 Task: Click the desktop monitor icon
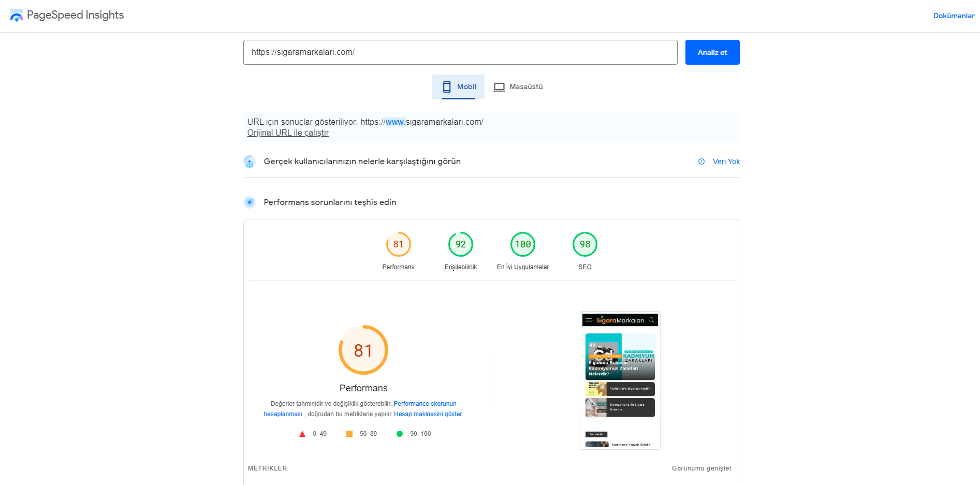coord(499,87)
